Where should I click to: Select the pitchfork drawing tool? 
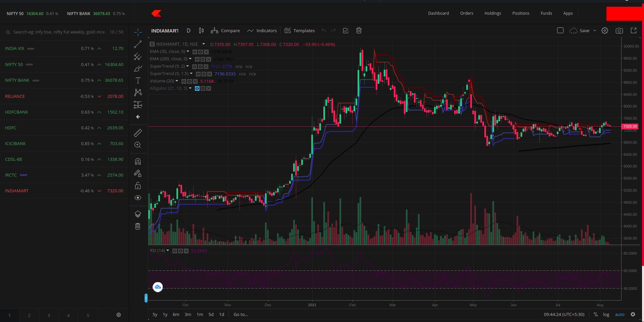tap(138, 56)
